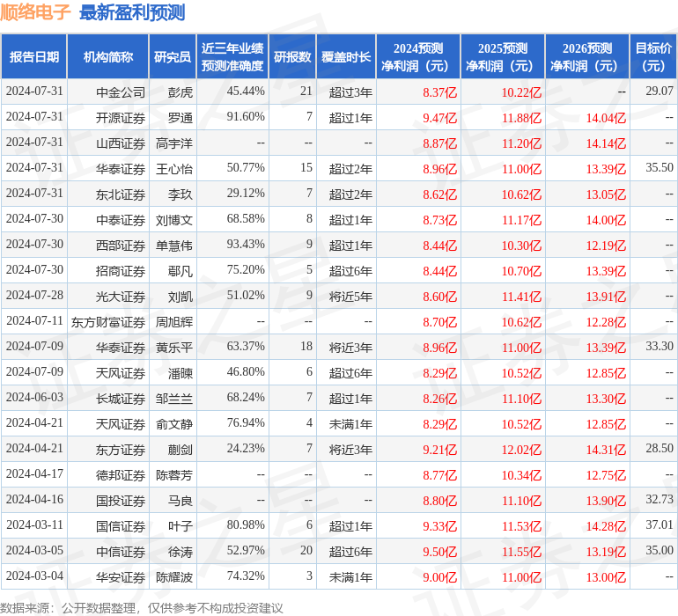Viewport: 678px width, 616px height.
Task: Click target price 33.30
Action: (x=660, y=346)
